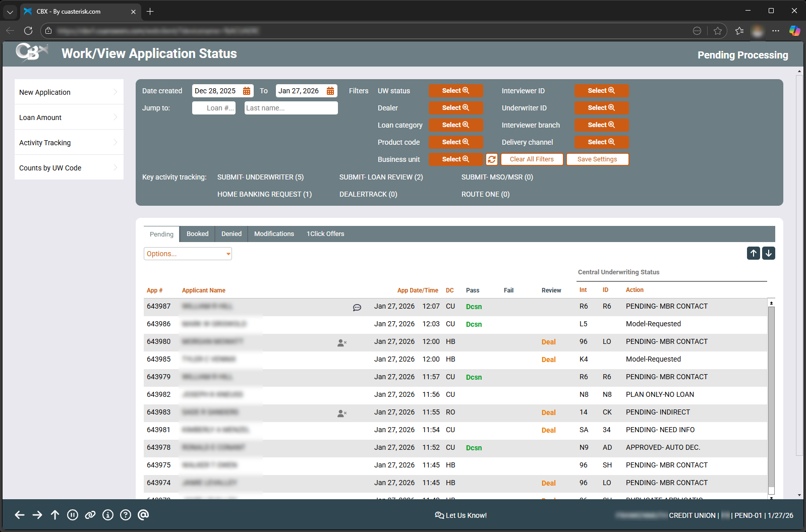Click the Last name search field
The width and height of the screenshot is (806, 532).
tap(291, 108)
